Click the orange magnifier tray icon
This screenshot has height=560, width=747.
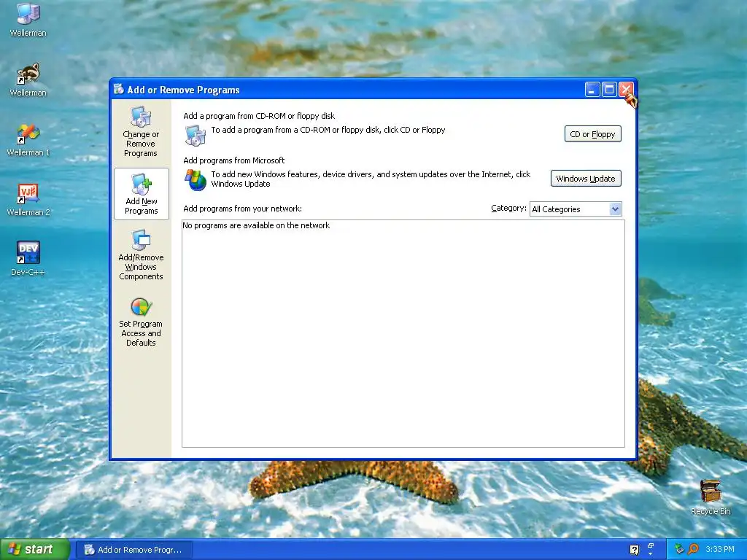[693, 550]
